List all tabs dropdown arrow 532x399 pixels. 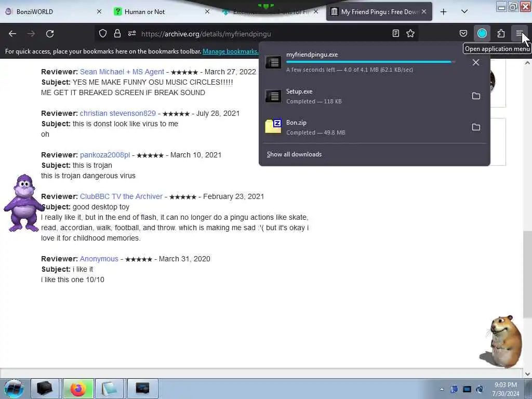click(464, 11)
